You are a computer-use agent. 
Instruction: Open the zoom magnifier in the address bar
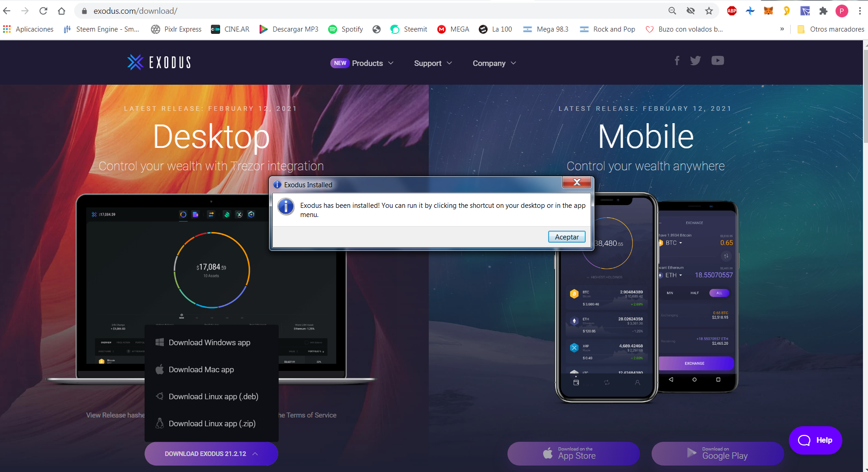[x=672, y=11]
